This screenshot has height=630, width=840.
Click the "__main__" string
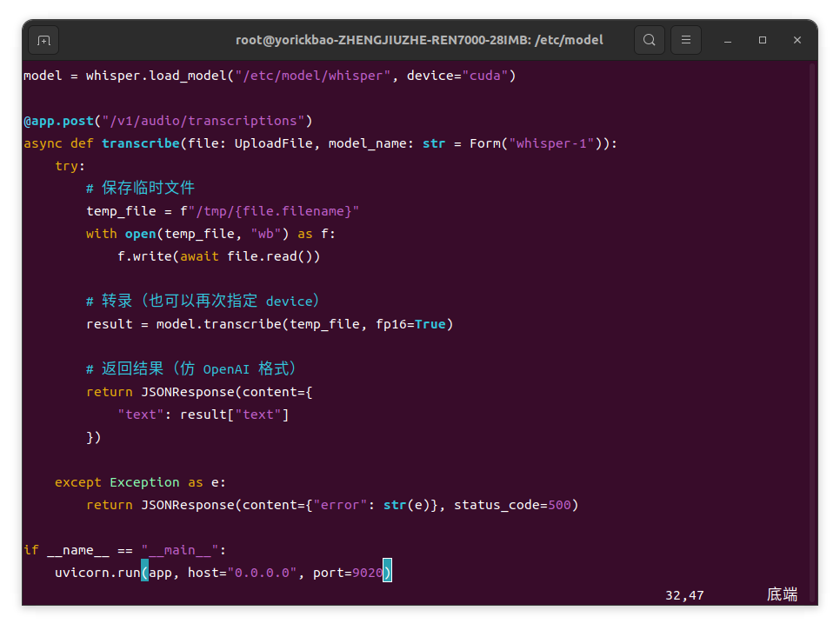point(179,550)
